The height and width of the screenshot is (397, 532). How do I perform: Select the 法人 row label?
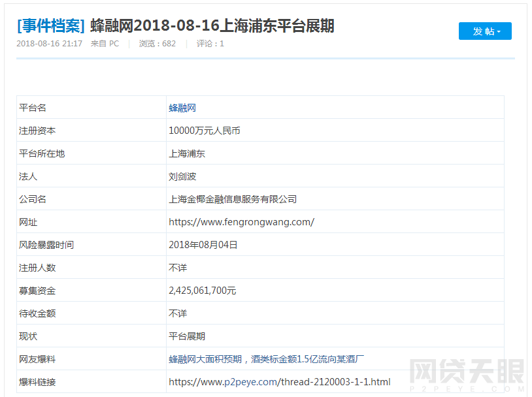coord(28,176)
